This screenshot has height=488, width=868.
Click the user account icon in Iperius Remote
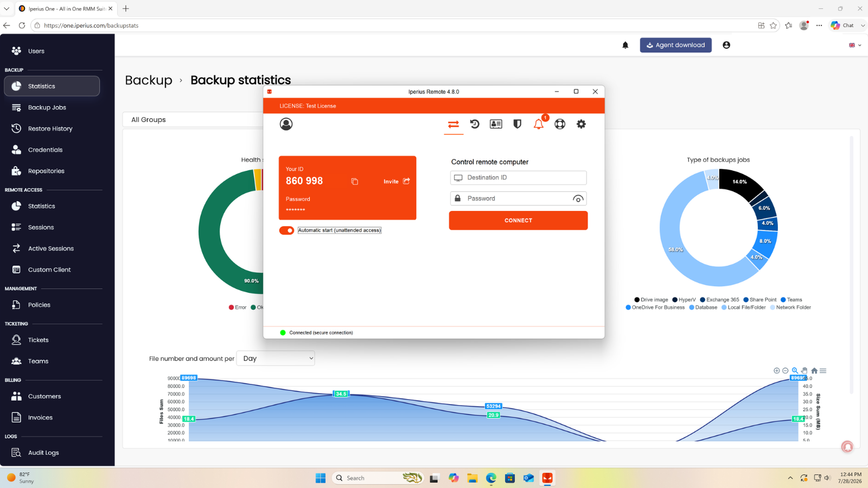[286, 124]
